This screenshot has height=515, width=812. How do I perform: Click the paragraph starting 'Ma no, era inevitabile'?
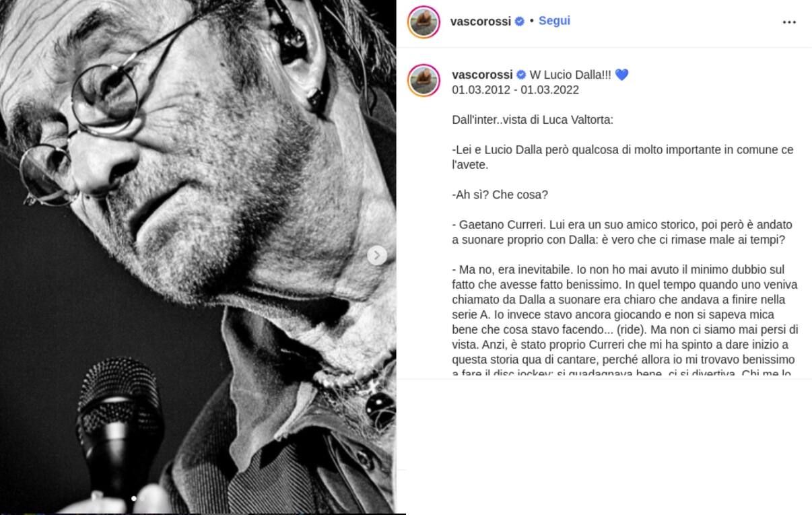pyautogui.click(x=625, y=322)
